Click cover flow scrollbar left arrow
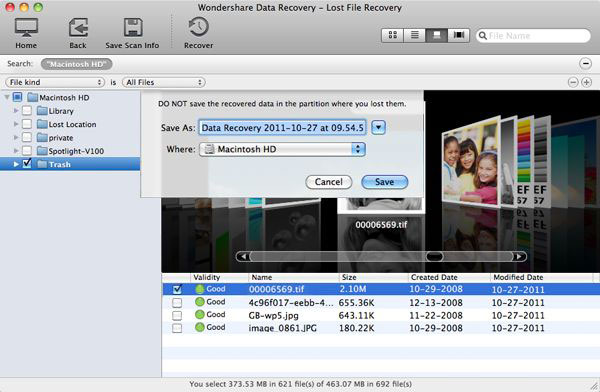 click(243, 256)
